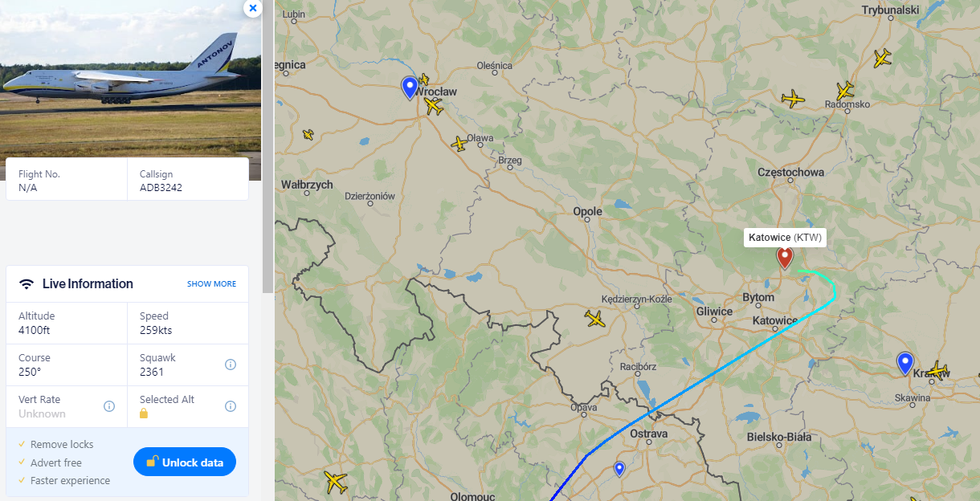This screenshot has height=501, width=980.
Task: Close the flight details panel
Action: (x=253, y=8)
